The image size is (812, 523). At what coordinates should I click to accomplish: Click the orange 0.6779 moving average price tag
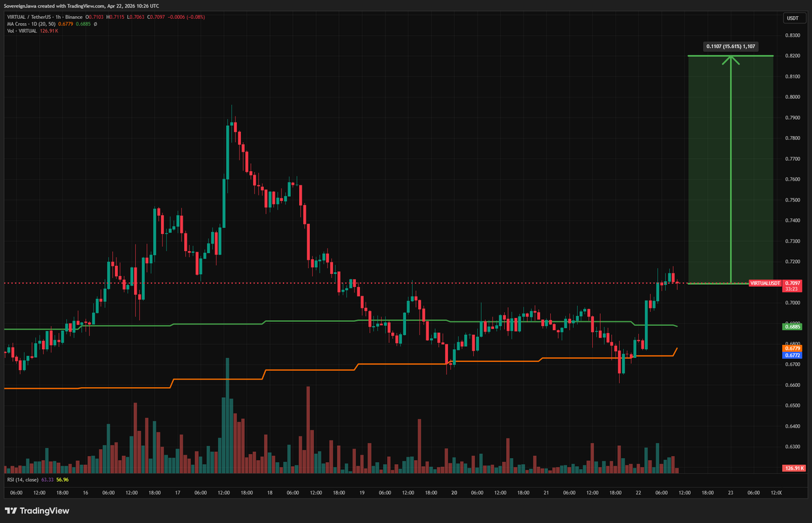(x=792, y=348)
